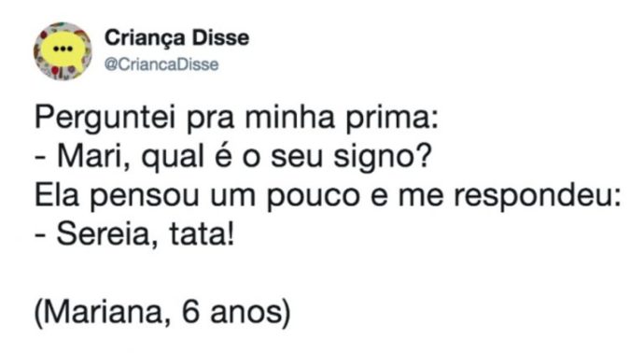Select the word 'respondeu:' in the tweet

tap(538, 196)
